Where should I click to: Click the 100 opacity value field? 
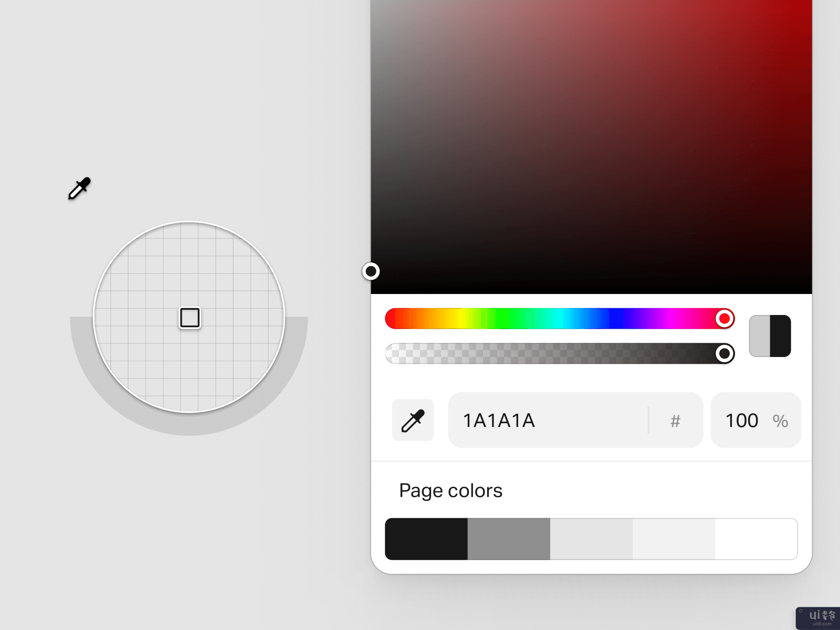pos(755,420)
